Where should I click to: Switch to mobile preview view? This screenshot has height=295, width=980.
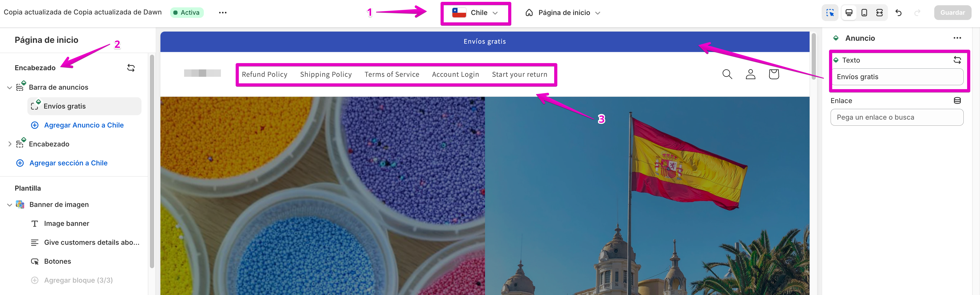[x=864, y=13]
